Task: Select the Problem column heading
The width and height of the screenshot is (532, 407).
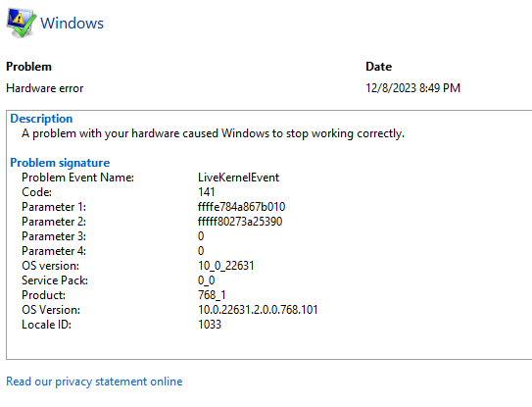Action: 28,67
